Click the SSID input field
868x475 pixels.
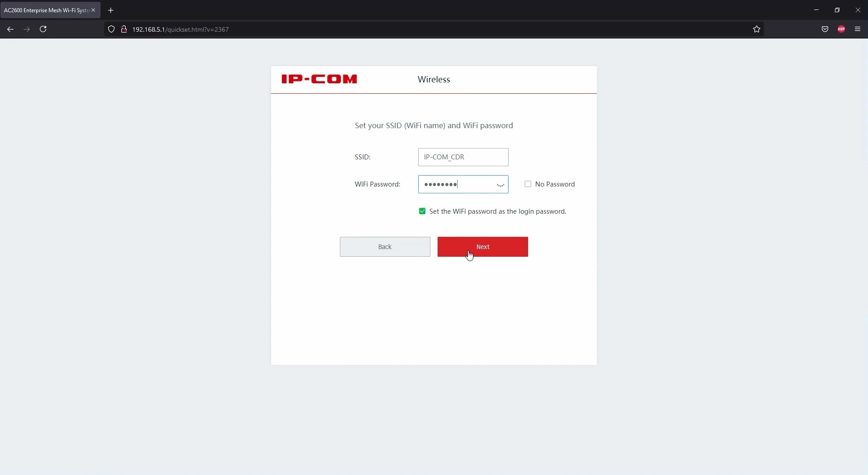[463, 157]
